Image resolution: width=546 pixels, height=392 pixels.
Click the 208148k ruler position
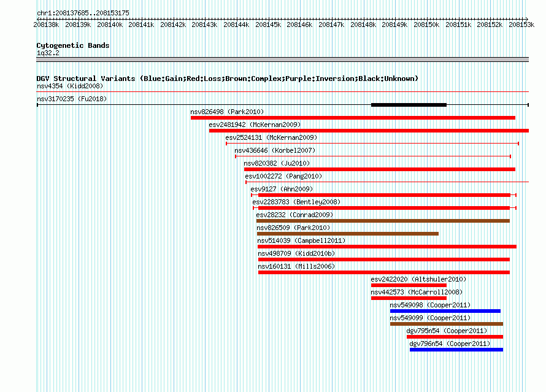pyautogui.click(x=363, y=25)
